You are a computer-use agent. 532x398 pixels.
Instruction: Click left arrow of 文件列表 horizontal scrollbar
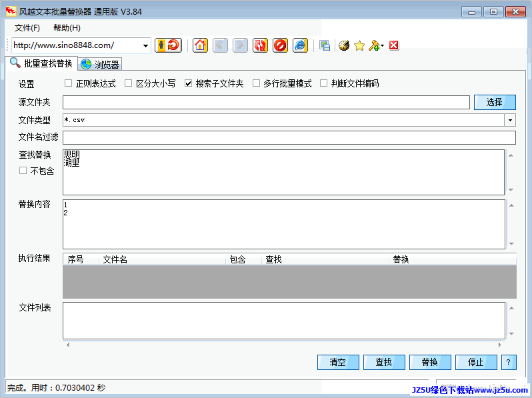(68, 345)
